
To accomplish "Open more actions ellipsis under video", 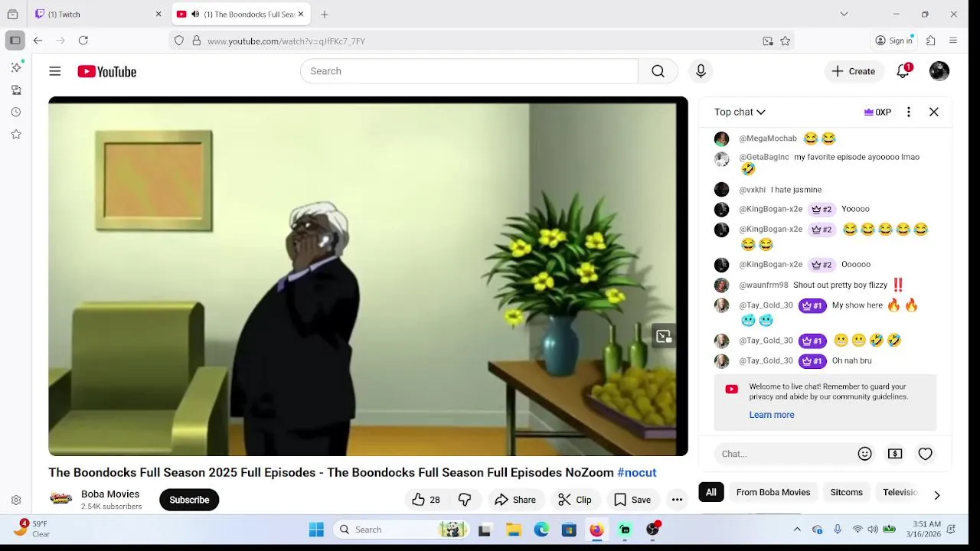I will coord(677,500).
